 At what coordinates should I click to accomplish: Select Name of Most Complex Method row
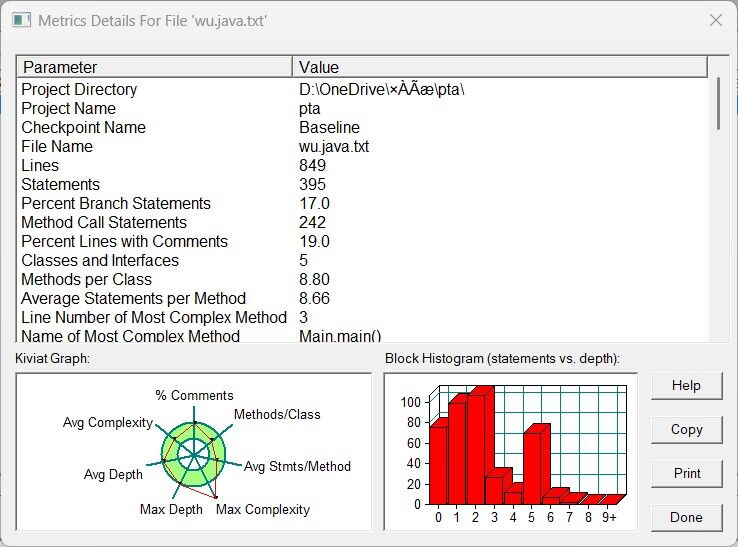point(362,335)
